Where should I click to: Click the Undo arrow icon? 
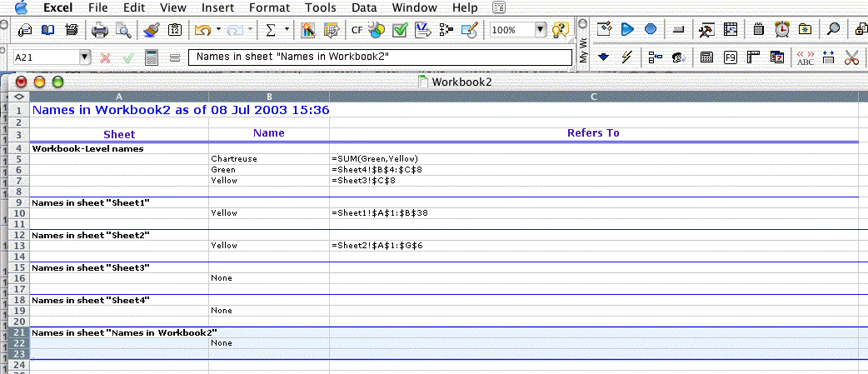(x=203, y=30)
